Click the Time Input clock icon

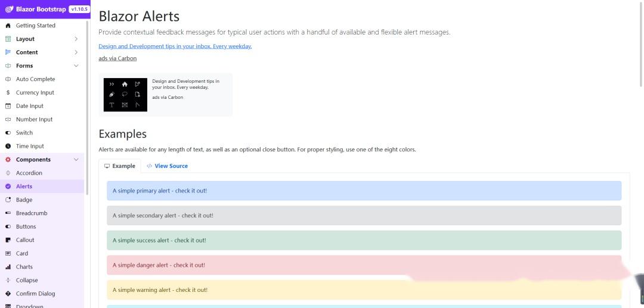coord(8,147)
